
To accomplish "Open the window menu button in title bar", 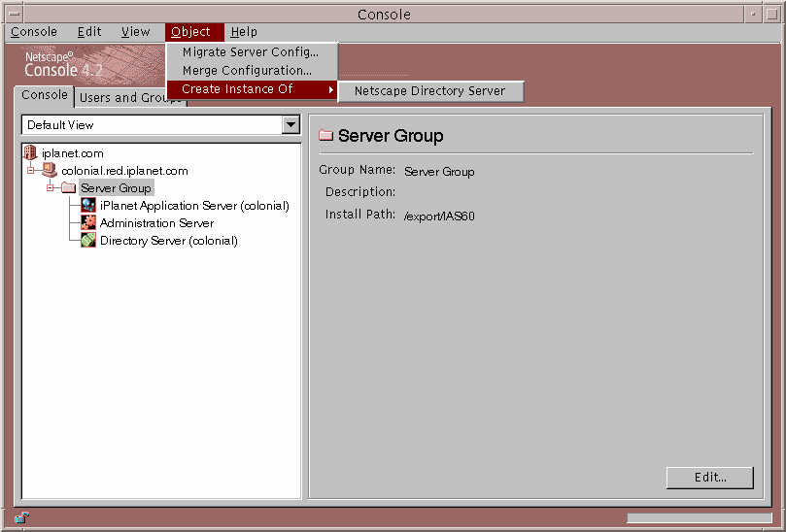I will pyautogui.click(x=14, y=14).
